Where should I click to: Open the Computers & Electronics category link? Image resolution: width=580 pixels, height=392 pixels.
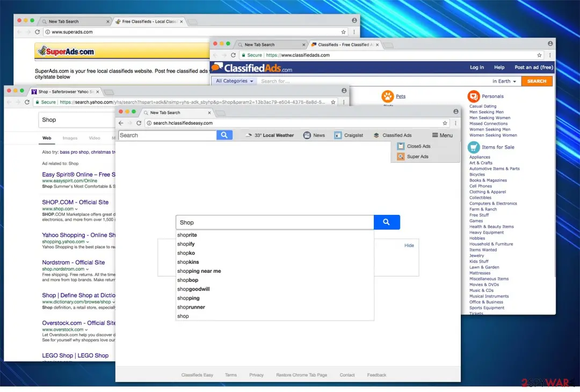[493, 204]
